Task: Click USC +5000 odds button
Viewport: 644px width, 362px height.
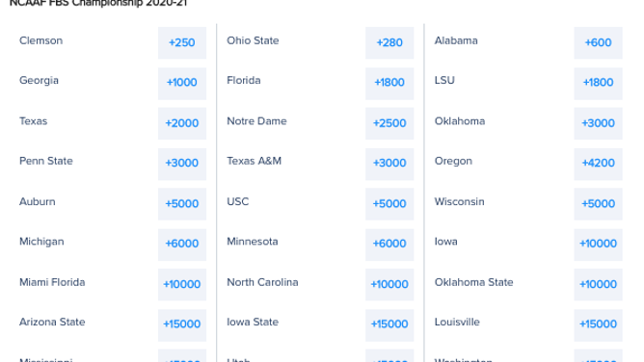Action: (389, 204)
